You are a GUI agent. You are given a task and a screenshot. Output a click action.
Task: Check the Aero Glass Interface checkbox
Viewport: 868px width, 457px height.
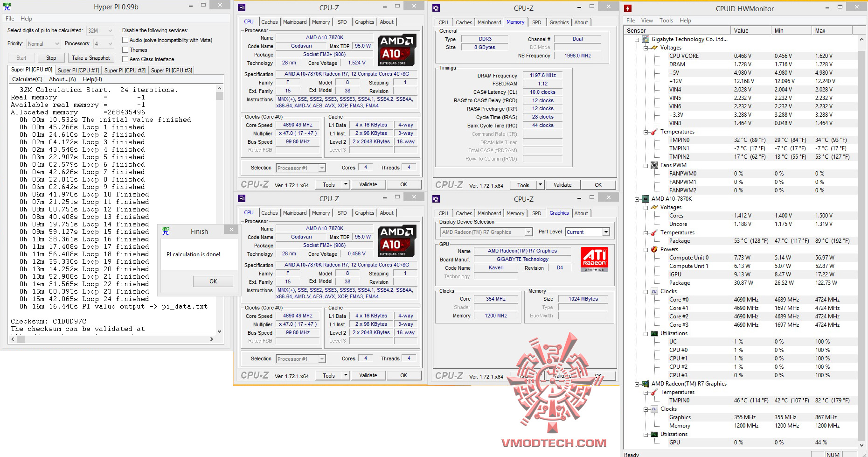[x=125, y=59]
